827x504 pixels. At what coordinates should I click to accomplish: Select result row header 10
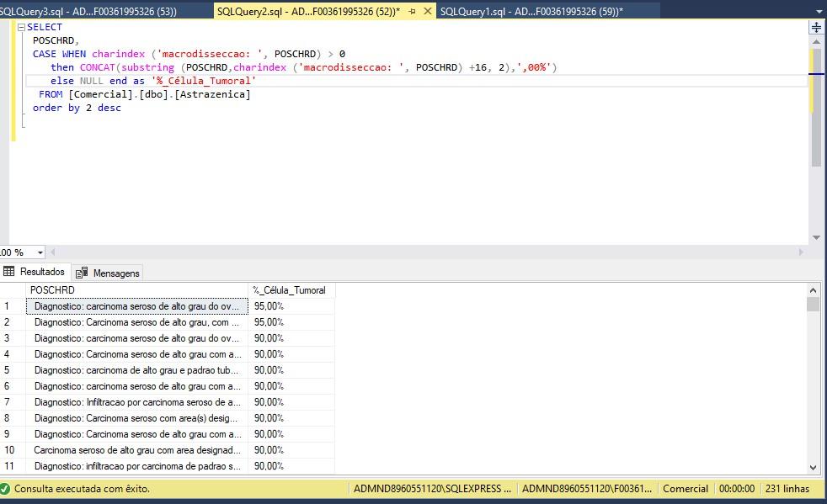tap(13, 450)
